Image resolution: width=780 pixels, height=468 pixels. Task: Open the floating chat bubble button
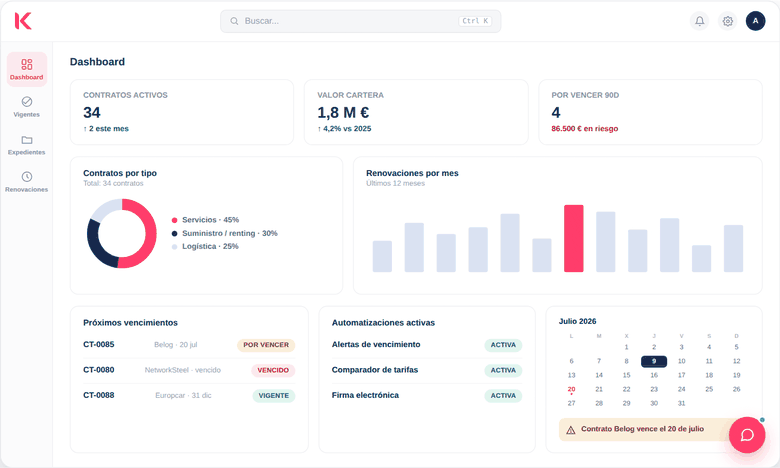pyautogui.click(x=747, y=435)
